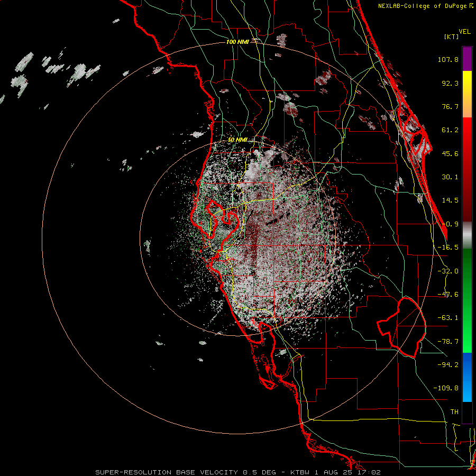This screenshot has height=476, width=476.
Task: Select the 76.7 scale value
Action: (x=450, y=106)
